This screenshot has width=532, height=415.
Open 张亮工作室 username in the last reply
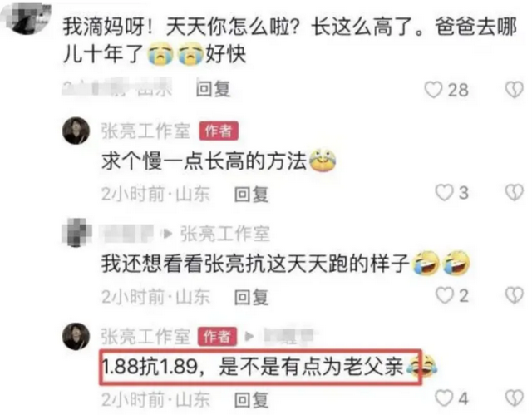pyautogui.click(x=145, y=336)
